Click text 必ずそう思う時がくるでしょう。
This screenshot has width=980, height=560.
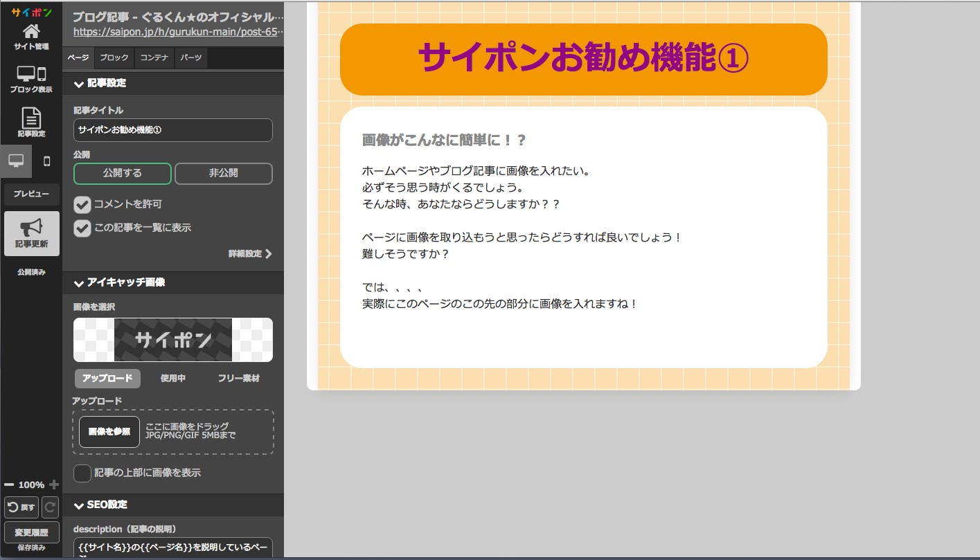[x=443, y=188]
